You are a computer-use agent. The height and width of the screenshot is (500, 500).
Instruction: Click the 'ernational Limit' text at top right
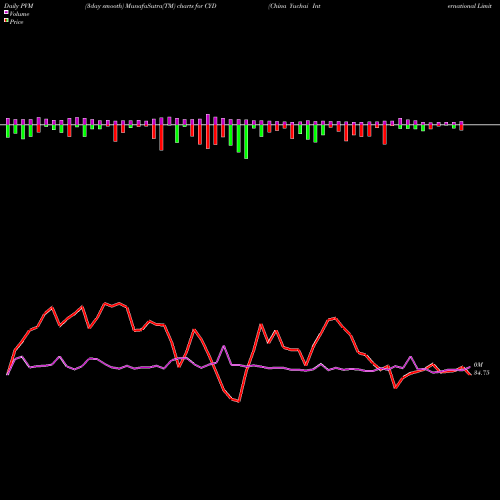(x=470, y=6)
